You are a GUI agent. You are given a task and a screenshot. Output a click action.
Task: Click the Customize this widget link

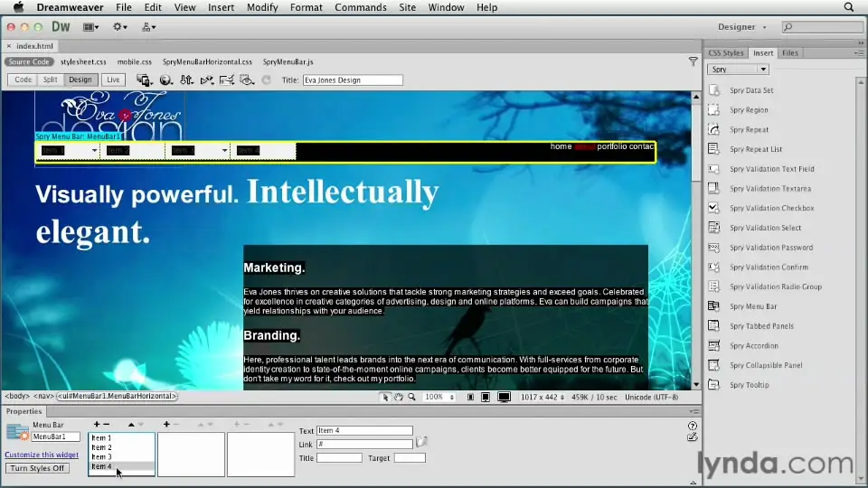[42, 455]
